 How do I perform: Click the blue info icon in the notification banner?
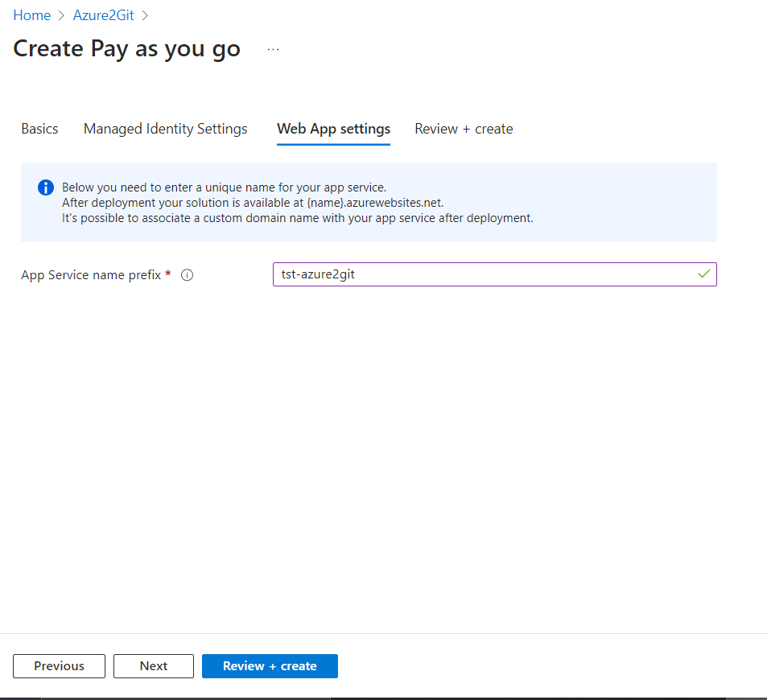(46, 187)
